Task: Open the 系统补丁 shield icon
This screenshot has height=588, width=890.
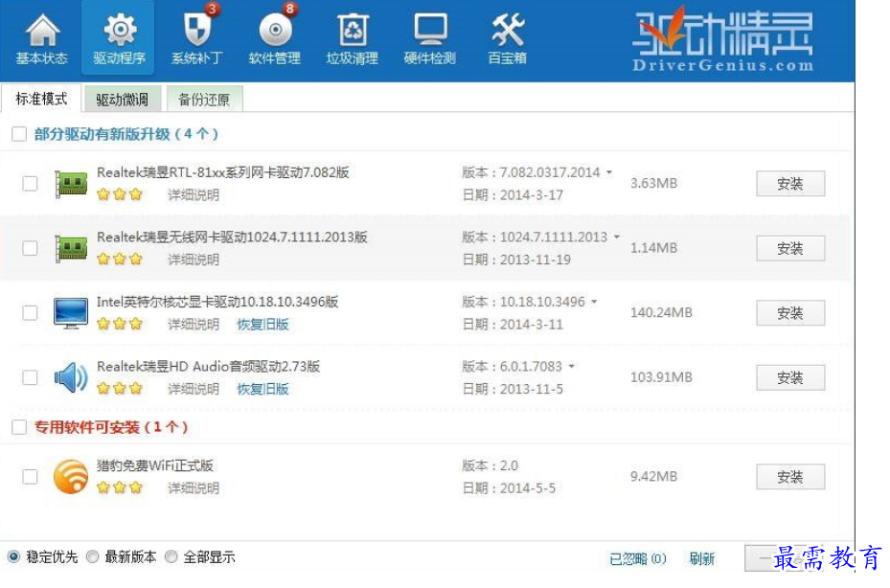Action: 197,30
